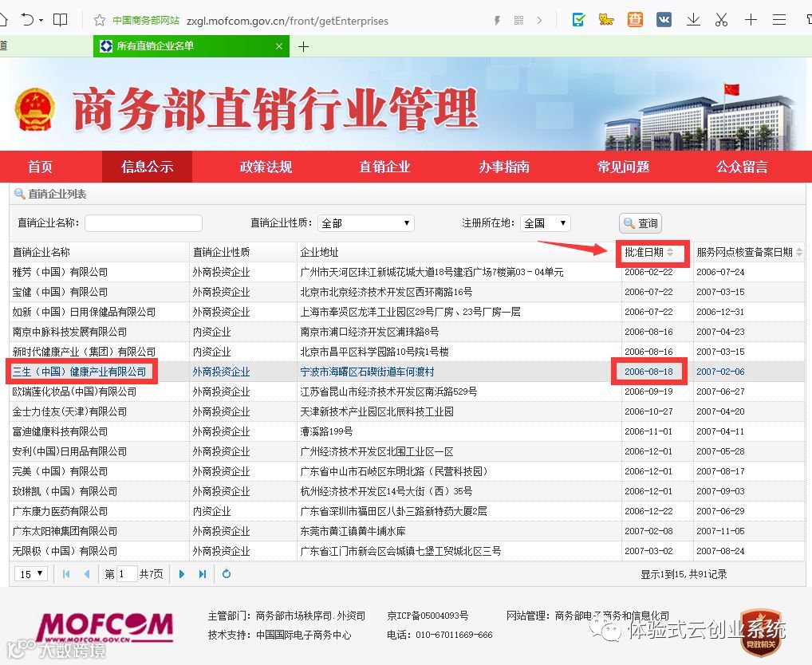Select 富迪健康科技有限公司 row
Image resolution: width=812 pixels, height=665 pixels.
[407, 431]
